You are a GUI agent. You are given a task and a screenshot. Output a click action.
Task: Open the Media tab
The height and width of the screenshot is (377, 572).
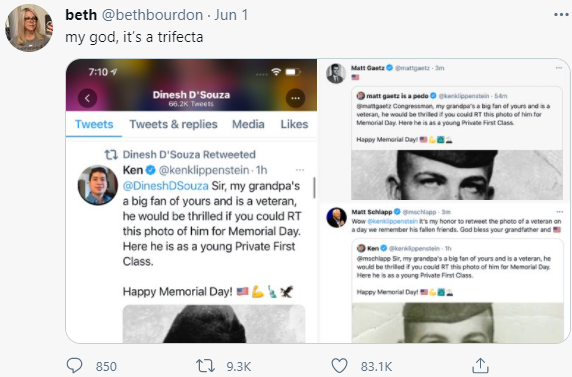pyautogui.click(x=248, y=124)
